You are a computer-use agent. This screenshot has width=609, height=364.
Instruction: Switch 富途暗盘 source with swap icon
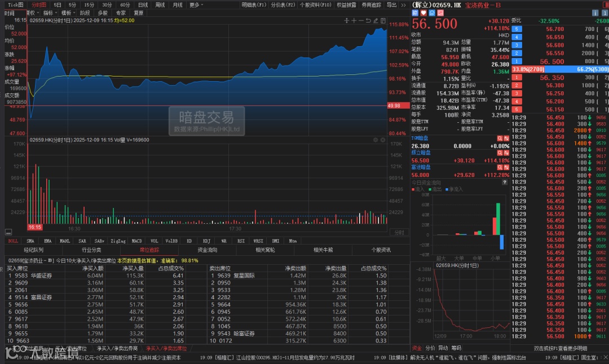[x=506, y=167]
